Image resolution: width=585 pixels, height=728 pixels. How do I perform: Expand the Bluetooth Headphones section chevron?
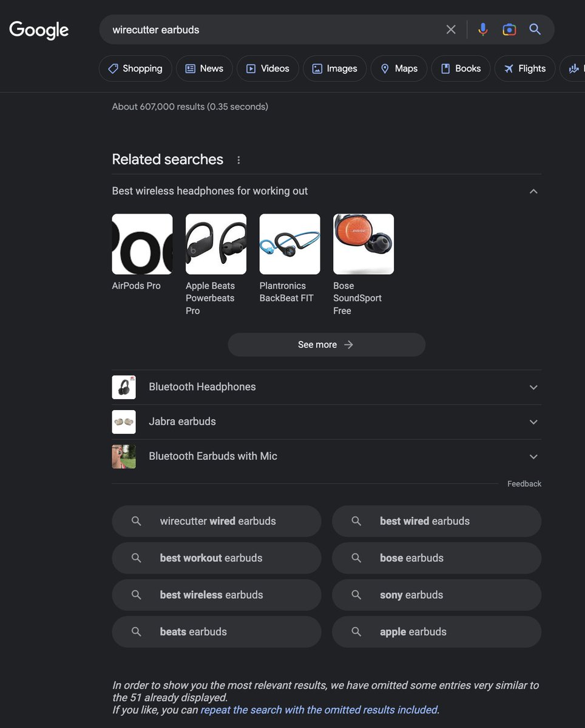click(x=533, y=387)
